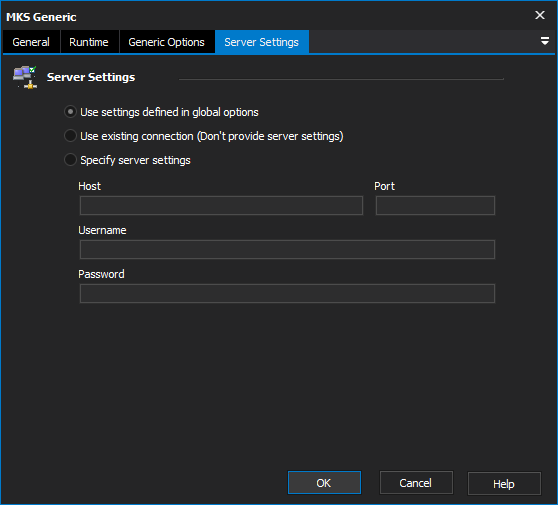Focus the Host input field
The width and height of the screenshot is (558, 505).
point(221,205)
